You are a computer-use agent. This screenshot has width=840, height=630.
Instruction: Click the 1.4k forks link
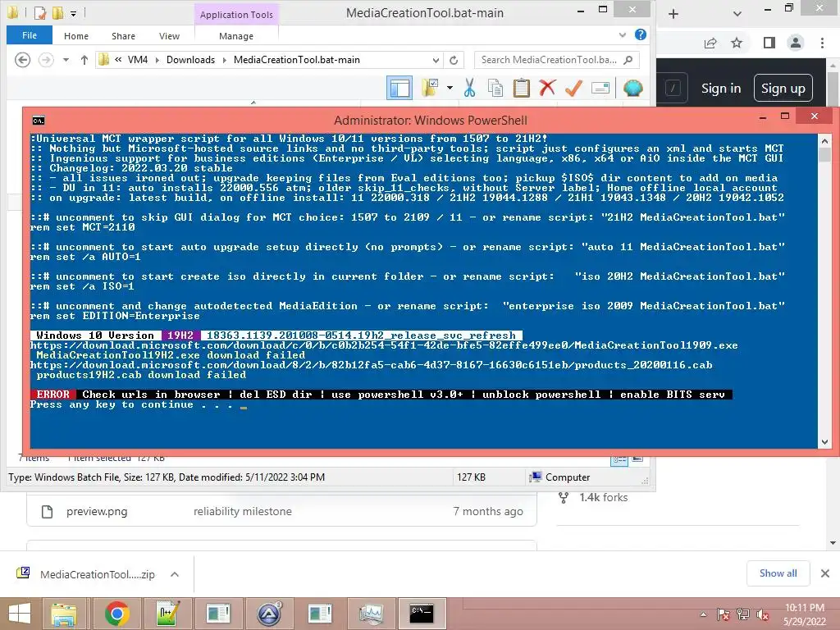pos(603,498)
